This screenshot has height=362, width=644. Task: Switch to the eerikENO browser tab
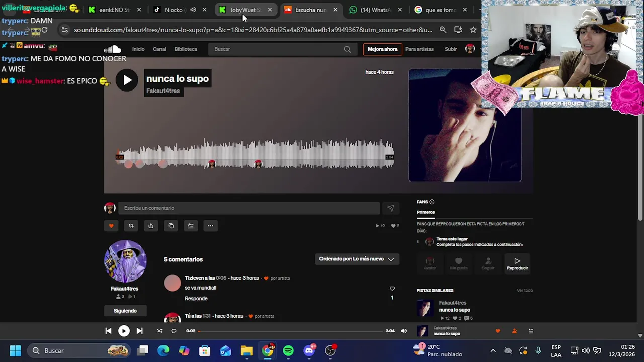click(115, 10)
